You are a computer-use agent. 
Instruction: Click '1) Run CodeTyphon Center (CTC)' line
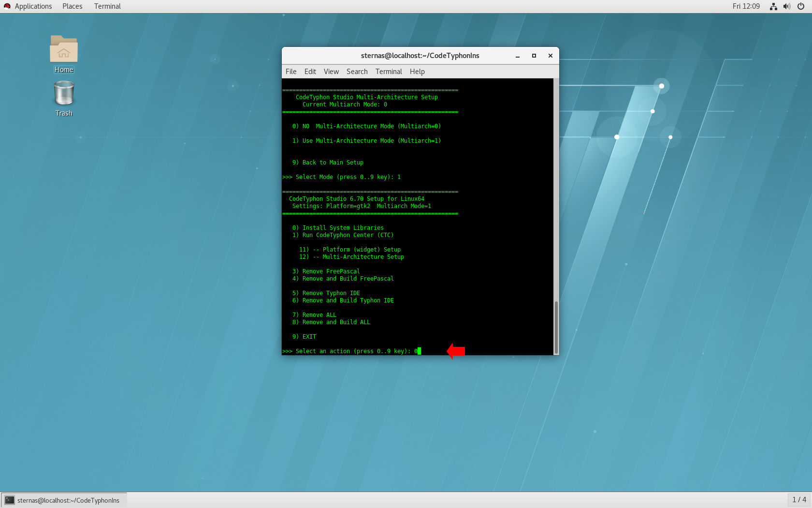click(343, 235)
